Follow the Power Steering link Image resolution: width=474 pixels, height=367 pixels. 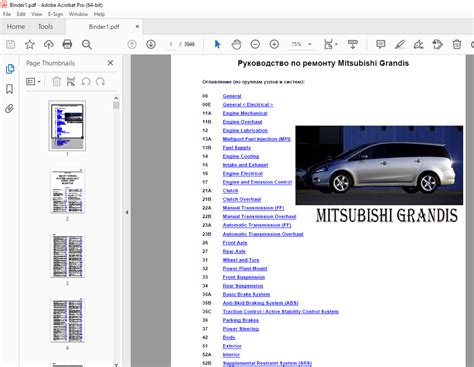(241, 329)
